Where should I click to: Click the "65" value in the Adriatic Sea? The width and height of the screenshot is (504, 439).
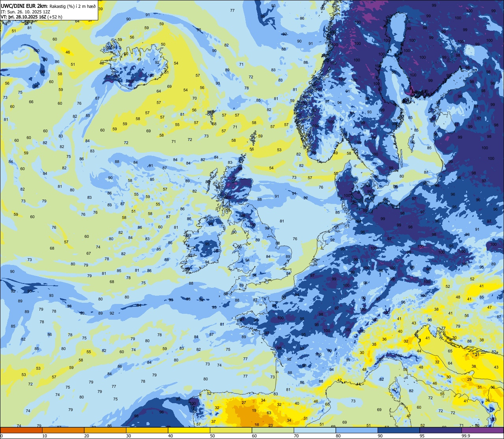point(450,351)
